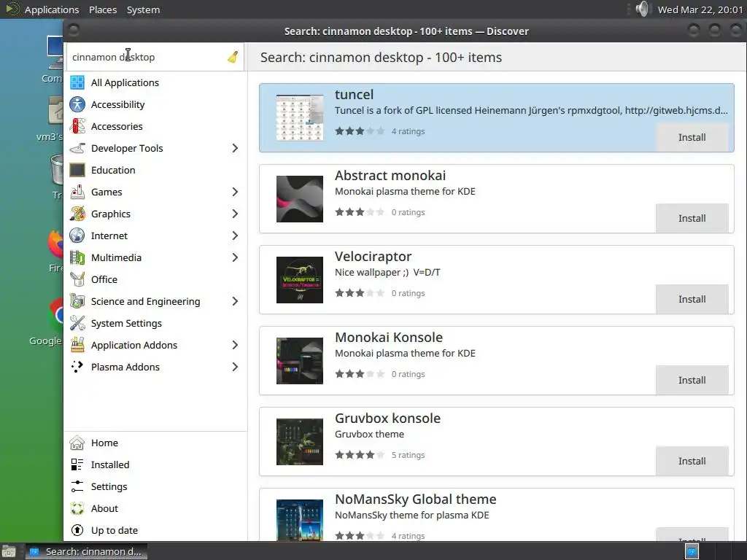The width and height of the screenshot is (747, 560).
Task: Open the Applications menu in top panel
Action: tap(52, 9)
